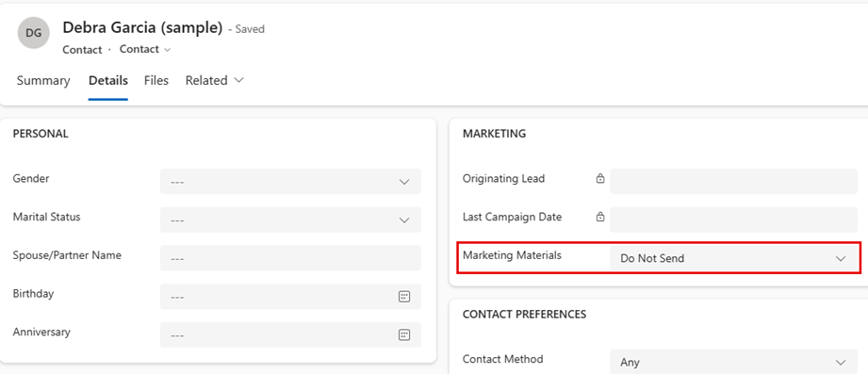Image resolution: width=868 pixels, height=374 pixels.
Task: Click the Originating Lead label
Action: 504,179
